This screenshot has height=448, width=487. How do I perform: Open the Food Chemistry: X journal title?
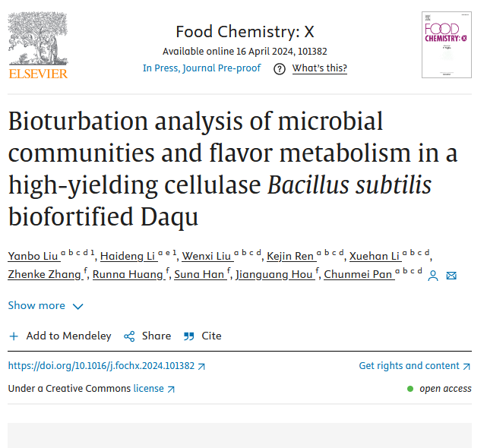tap(245, 32)
